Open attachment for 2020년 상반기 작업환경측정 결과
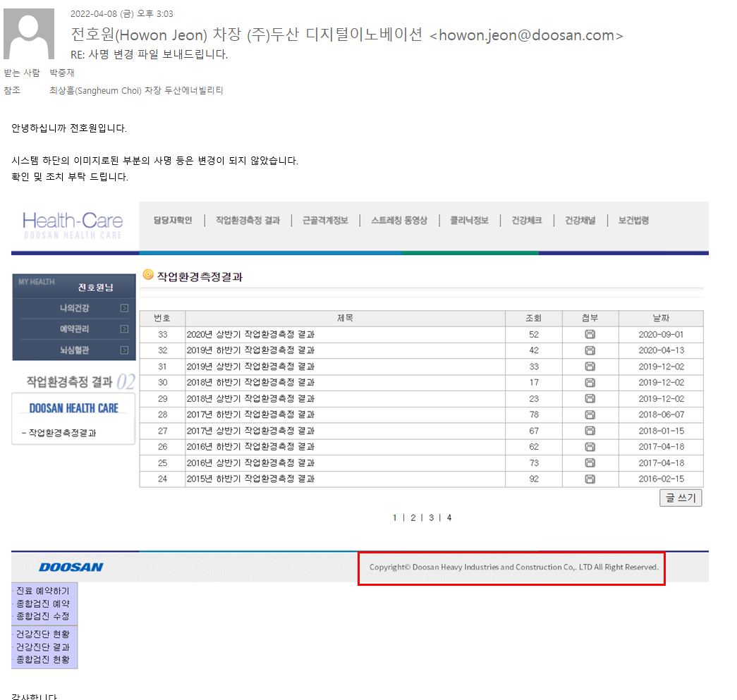 590,335
